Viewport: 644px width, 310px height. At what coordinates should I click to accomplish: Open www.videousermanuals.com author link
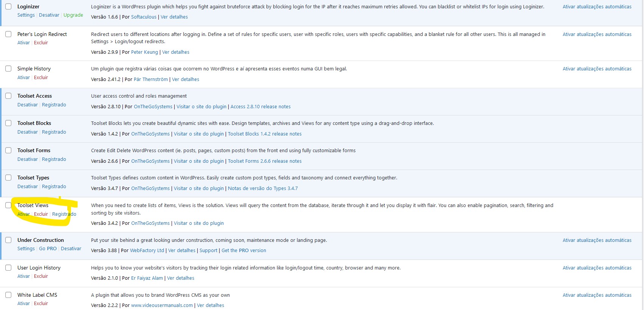(x=162, y=305)
